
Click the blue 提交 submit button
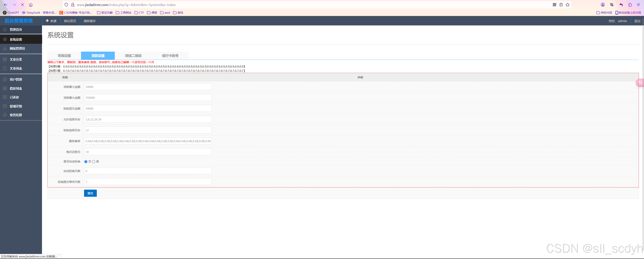pos(90,193)
